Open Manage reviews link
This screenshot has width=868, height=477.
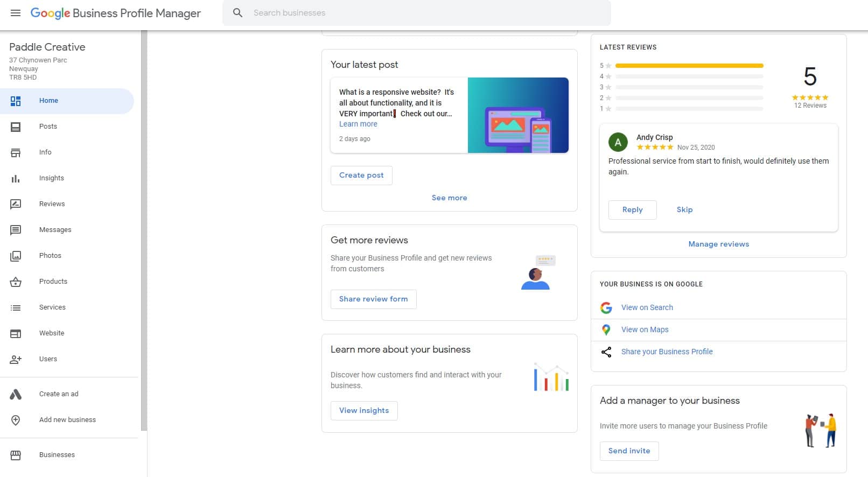click(x=718, y=244)
